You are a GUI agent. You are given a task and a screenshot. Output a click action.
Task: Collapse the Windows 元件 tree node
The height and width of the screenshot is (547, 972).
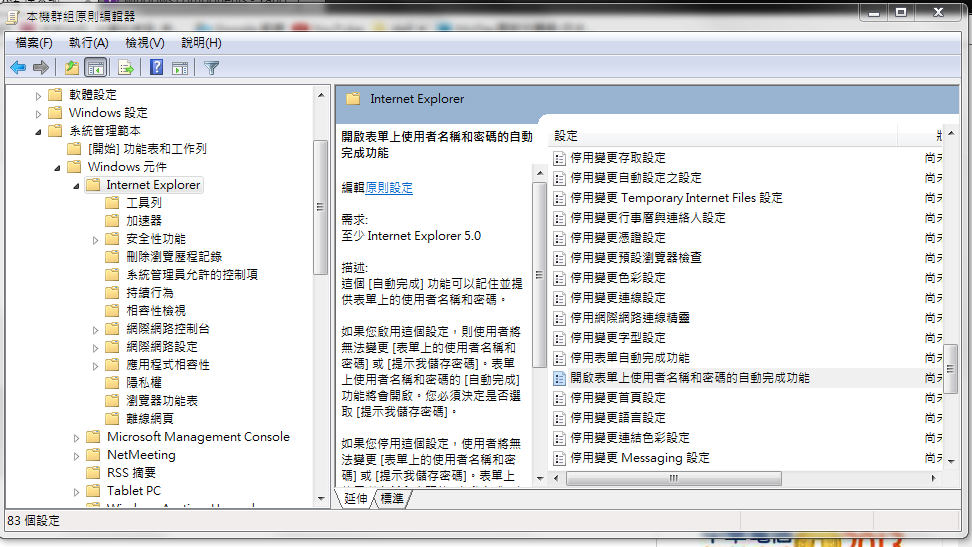58,167
